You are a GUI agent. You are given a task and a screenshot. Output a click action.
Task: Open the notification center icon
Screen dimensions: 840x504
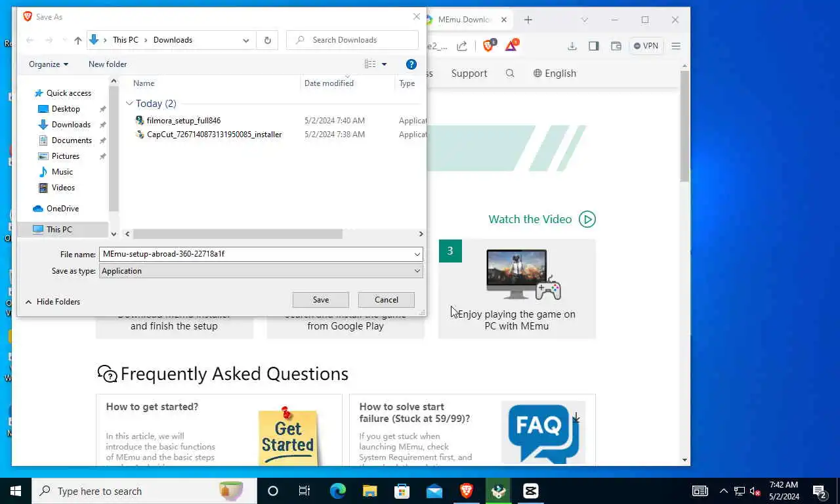(x=820, y=491)
